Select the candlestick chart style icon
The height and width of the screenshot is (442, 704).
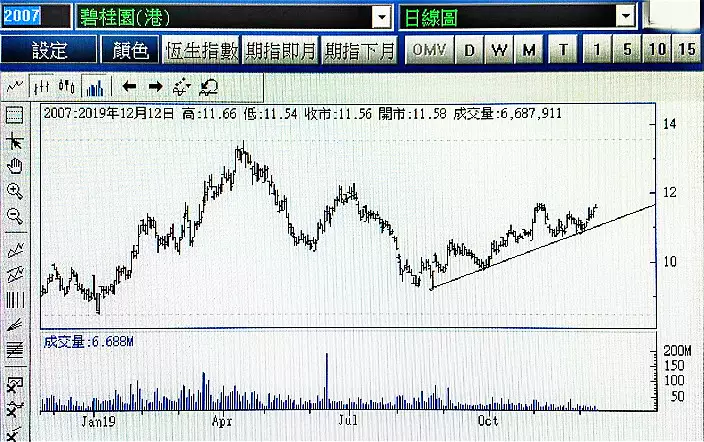67,86
